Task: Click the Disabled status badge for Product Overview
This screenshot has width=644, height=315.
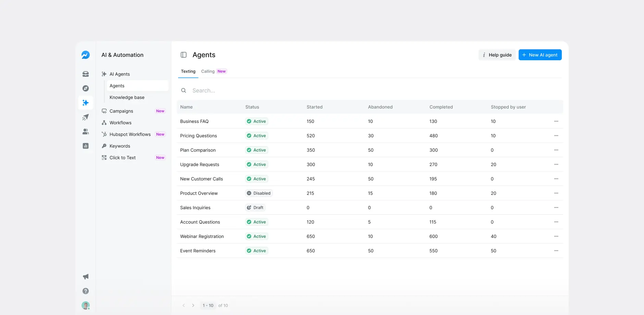Action: coord(259,193)
